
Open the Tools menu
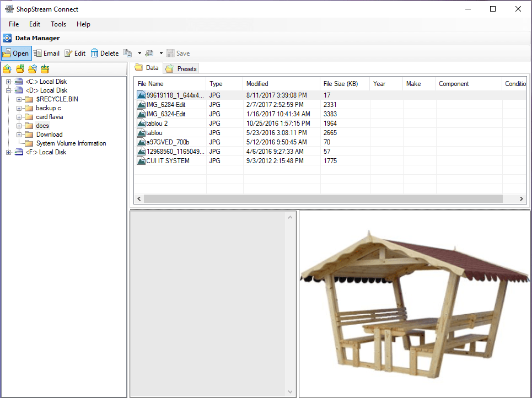58,24
